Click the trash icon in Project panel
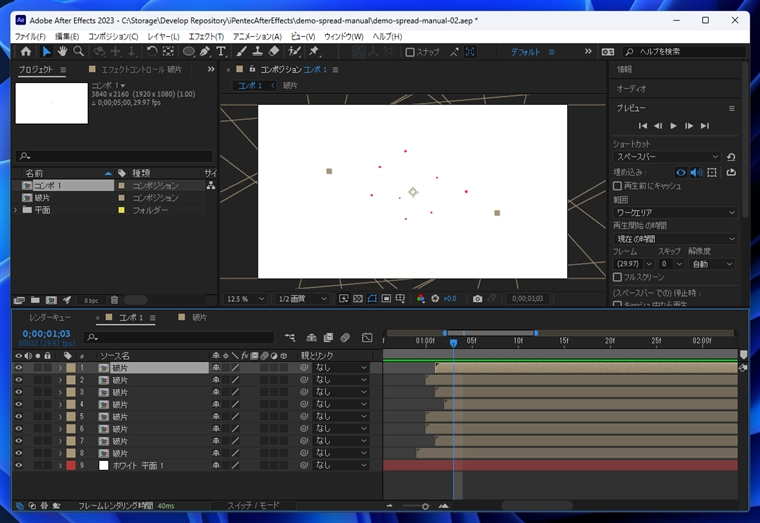Image resolution: width=760 pixels, height=523 pixels. [114, 300]
